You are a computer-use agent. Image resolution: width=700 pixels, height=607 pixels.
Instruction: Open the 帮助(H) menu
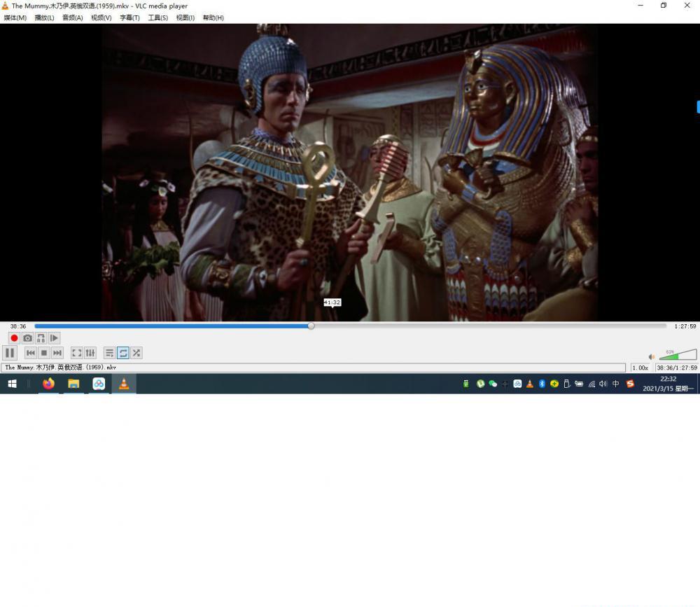coord(213,18)
